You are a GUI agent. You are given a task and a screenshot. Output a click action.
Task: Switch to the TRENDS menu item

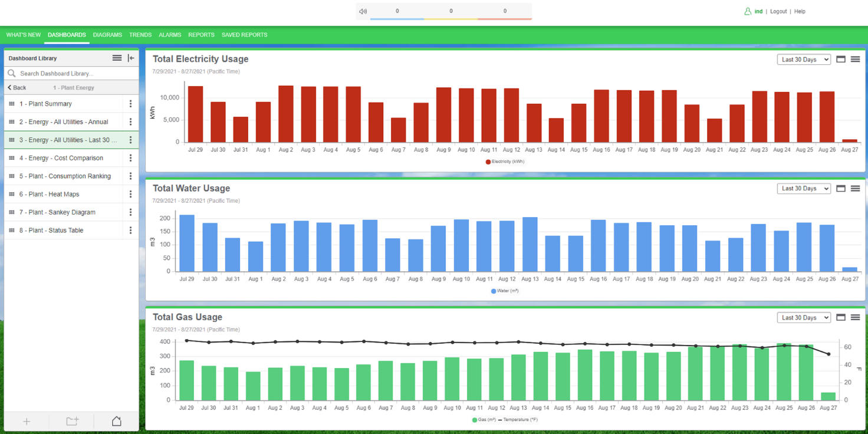[x=140, y=35]
